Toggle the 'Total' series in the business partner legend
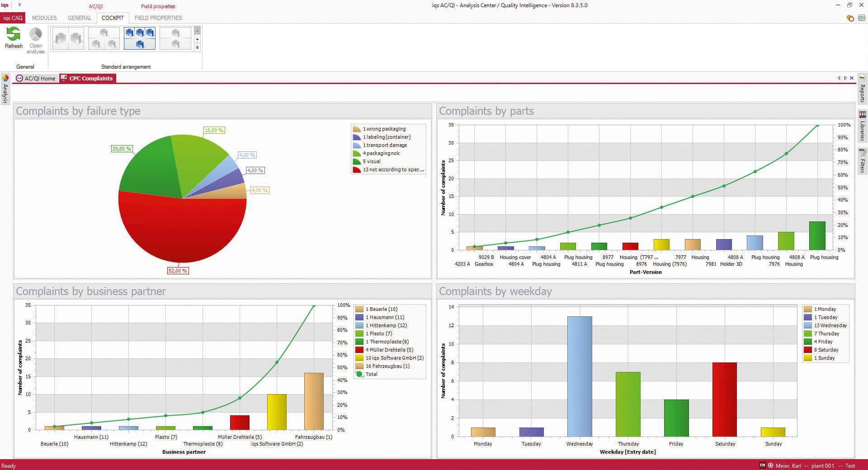The height and width of the screenshot is (470, 868). coord(371,374)
